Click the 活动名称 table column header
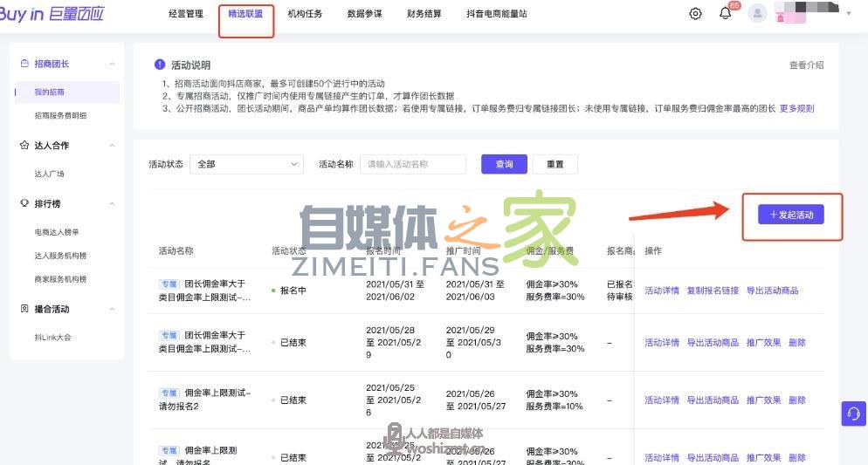The image size is (868, 465). pyautogui.click(x=176, y=250)
